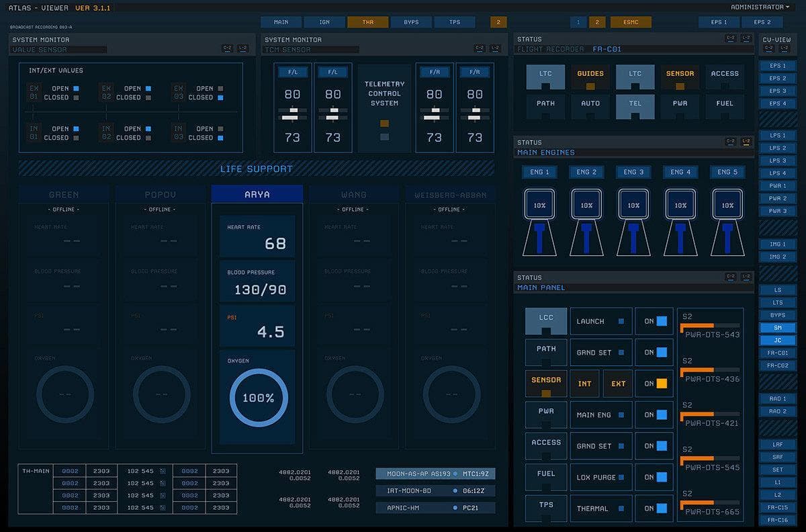Screen dimensions: 806x532
Task: Check the OPEN box for valve IN 02
Action: click(148, 128)
